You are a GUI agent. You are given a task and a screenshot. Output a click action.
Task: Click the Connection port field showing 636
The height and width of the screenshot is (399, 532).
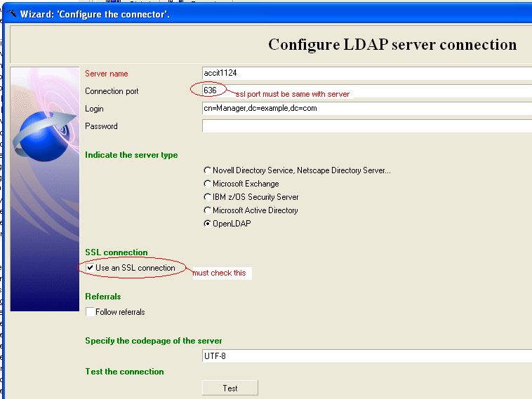(x=210, y=90)
